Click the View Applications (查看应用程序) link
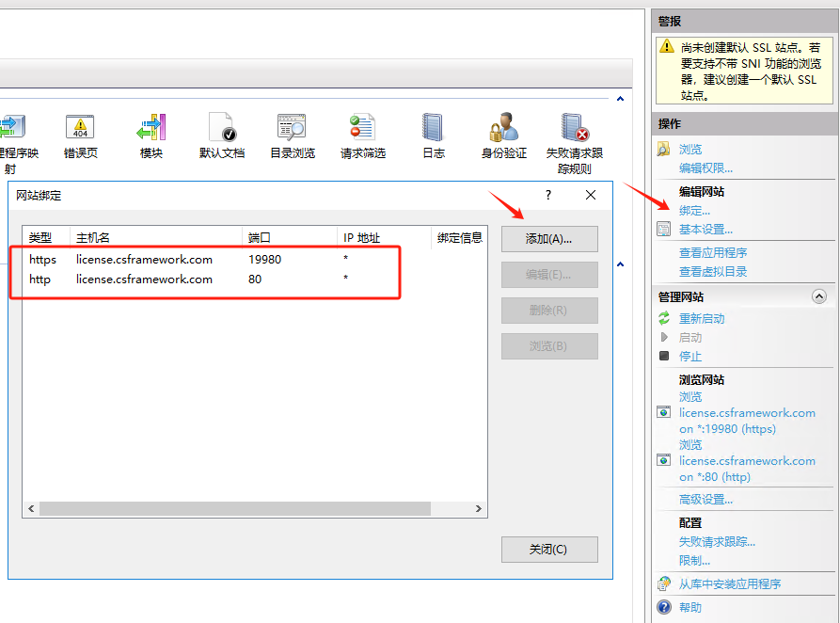The image size is (840, 623). (712, 252)
